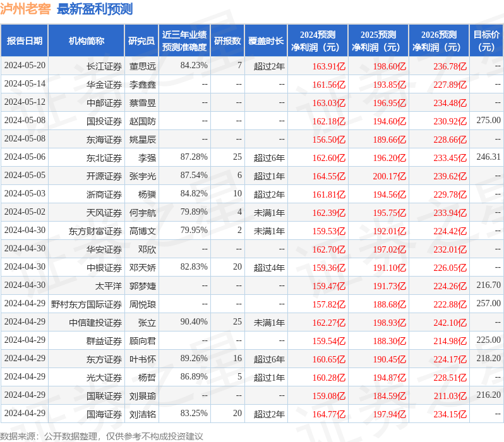This screenshot has width=504, height=442.
Task: Click the 野村东方国际证券 cell
Action: (x=86, y=304)
